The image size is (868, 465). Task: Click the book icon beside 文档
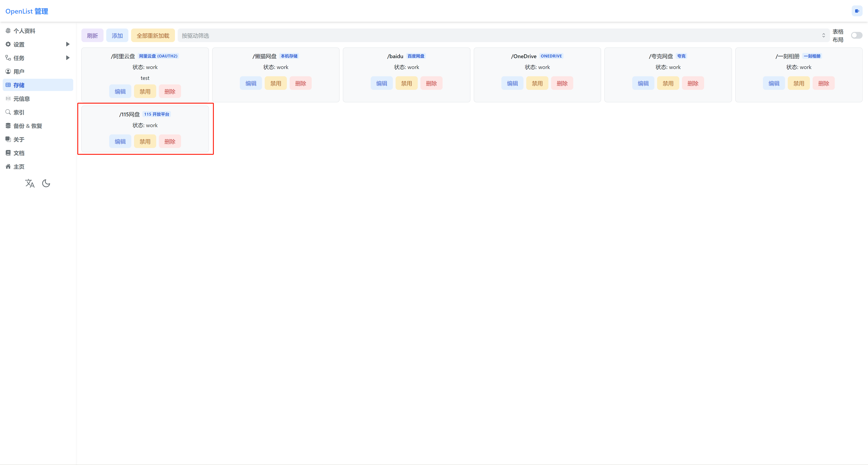coord(8,153)
